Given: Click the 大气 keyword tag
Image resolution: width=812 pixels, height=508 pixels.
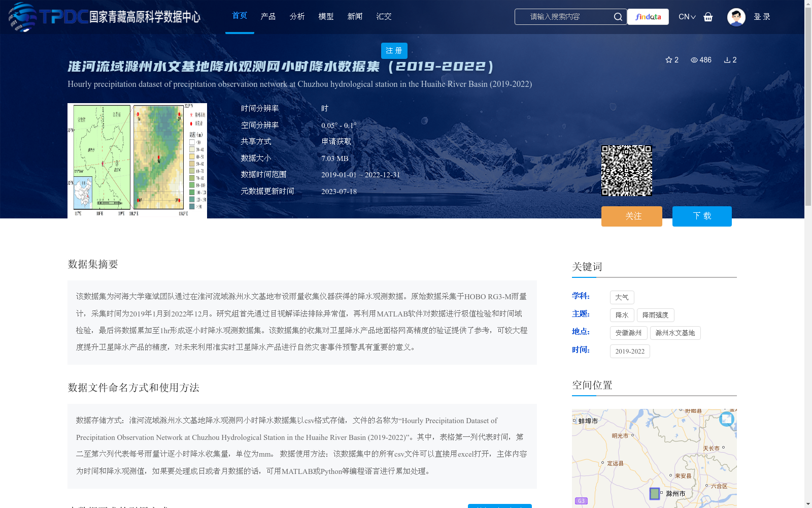Looking at the screenshot, I should [622, 297].
